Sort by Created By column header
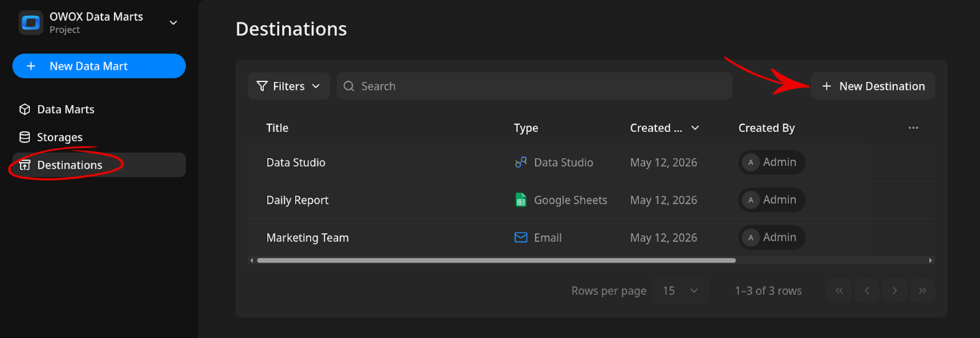Image resolution: width=980 pixels, height=338 pixels. 766,128
